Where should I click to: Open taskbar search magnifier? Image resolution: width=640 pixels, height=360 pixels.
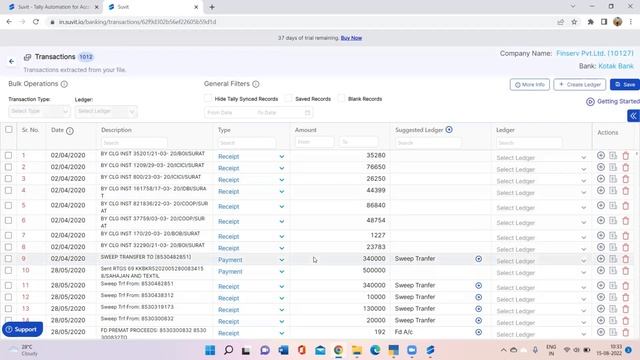pyautogui.click(x=229, y=350)
